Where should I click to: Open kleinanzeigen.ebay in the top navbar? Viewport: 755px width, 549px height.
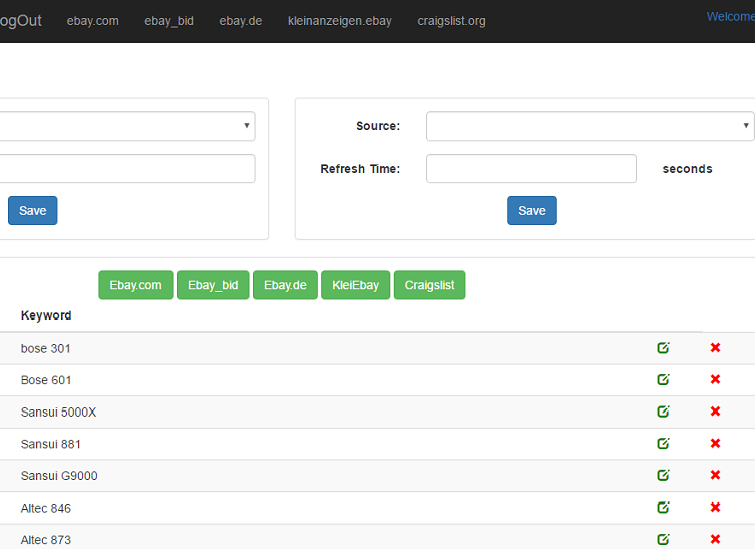[x=340, y=21]
